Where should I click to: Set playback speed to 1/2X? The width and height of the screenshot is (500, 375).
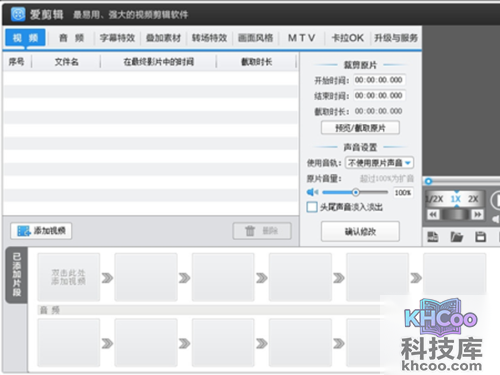click(435, 199)
